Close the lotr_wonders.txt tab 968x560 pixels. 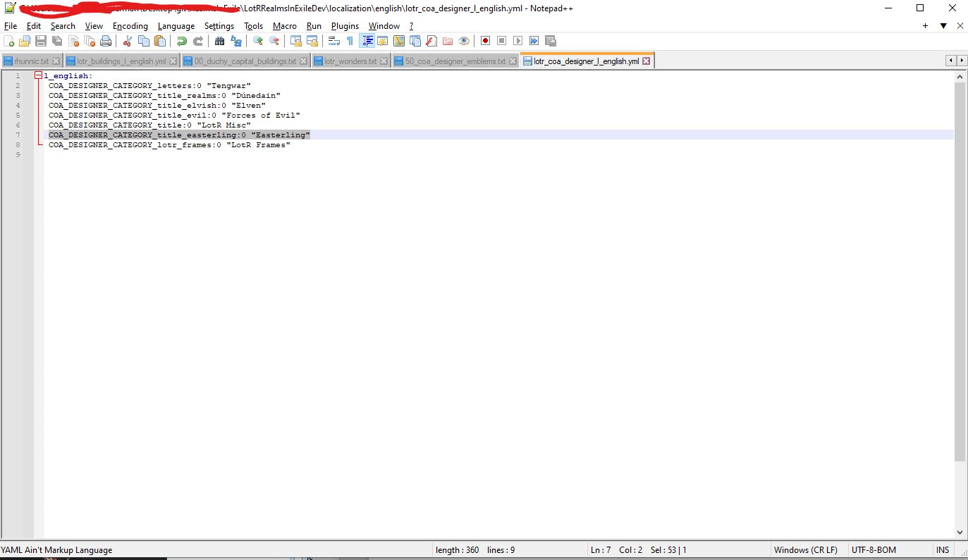384,61
